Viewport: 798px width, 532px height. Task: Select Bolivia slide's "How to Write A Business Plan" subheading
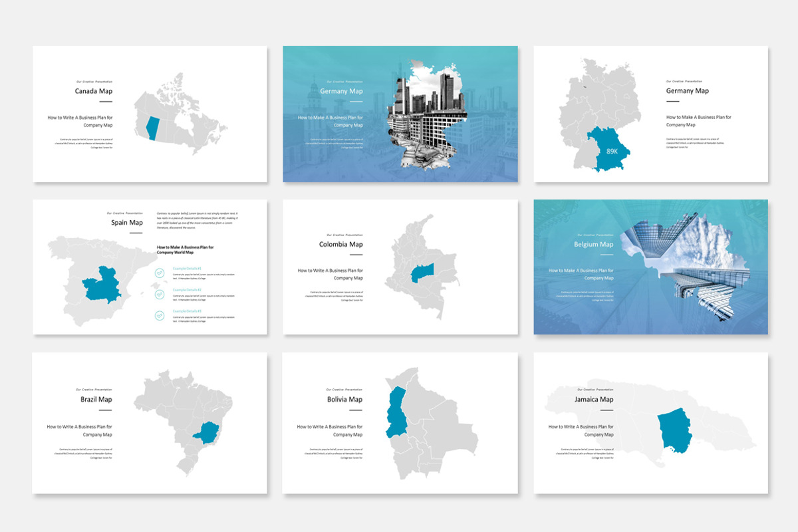[x=330, y=430]
